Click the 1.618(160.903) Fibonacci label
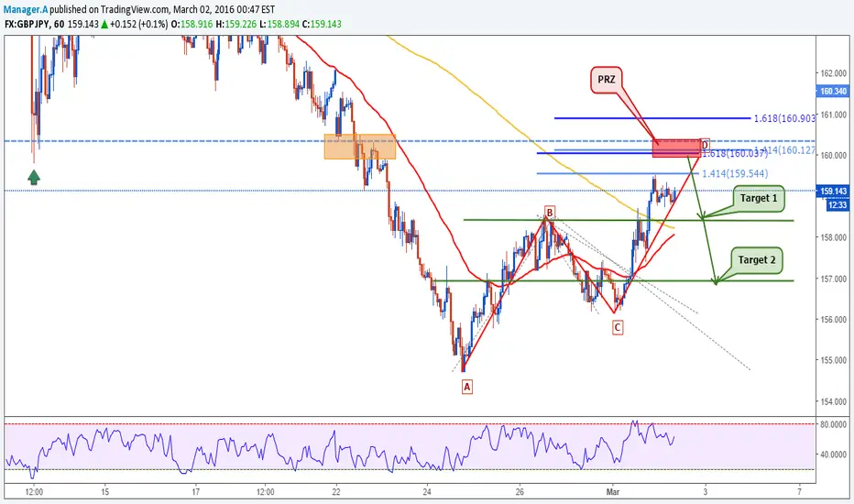This screenshot has height=504, width=854. pos(784,118)
